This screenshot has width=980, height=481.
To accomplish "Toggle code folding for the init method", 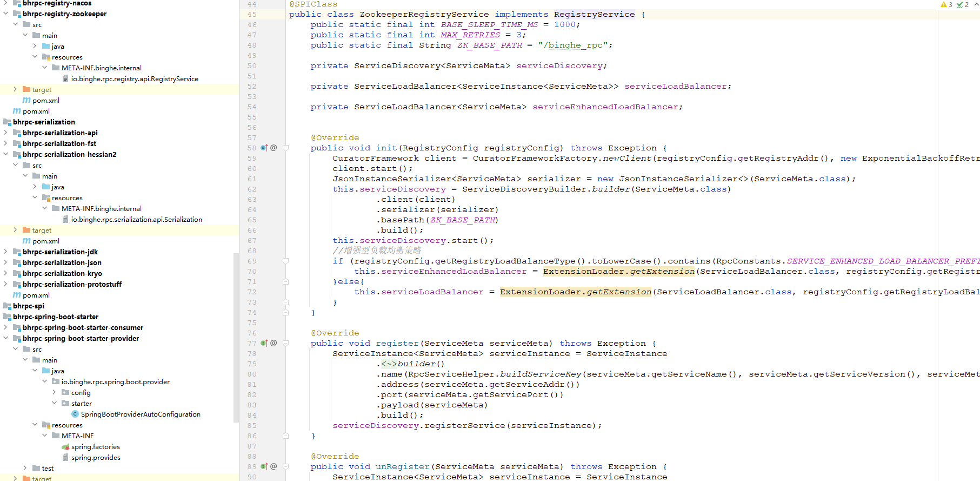I will click(285, 148).
